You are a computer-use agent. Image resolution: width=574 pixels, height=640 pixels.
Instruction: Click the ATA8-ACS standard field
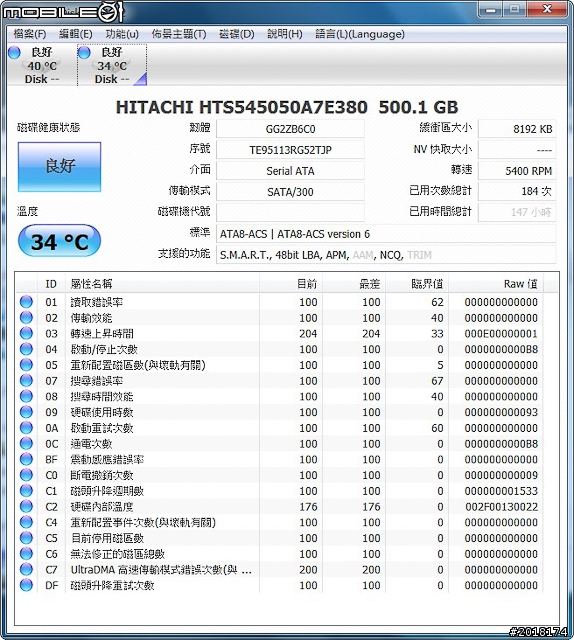coord(386,234)
